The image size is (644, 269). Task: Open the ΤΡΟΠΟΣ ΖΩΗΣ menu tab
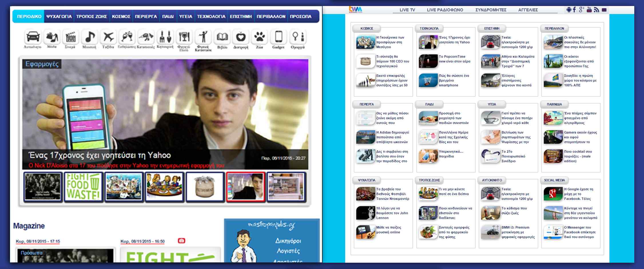[92, 17]
